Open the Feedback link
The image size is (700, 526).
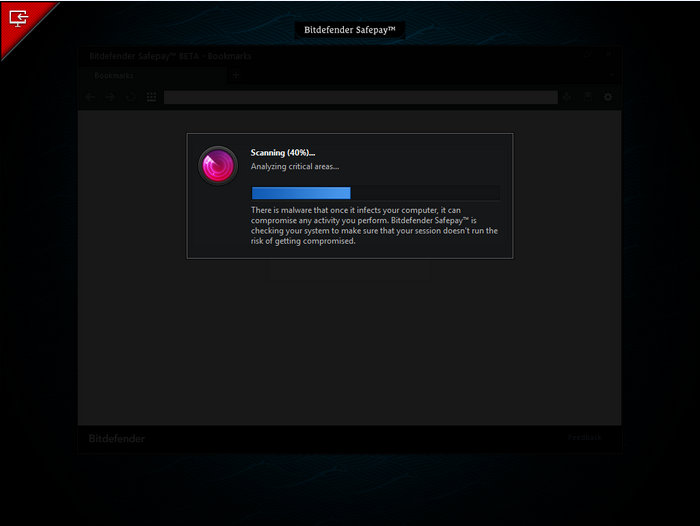584,437
